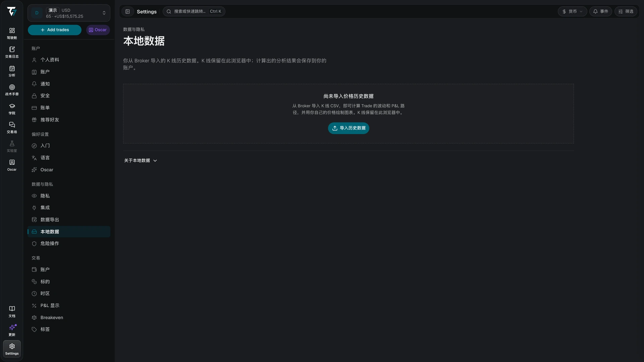The width and height of the screenshot is (644, 362).
Task: Open 账户 under the 账户 section
Action: [69, 72]
